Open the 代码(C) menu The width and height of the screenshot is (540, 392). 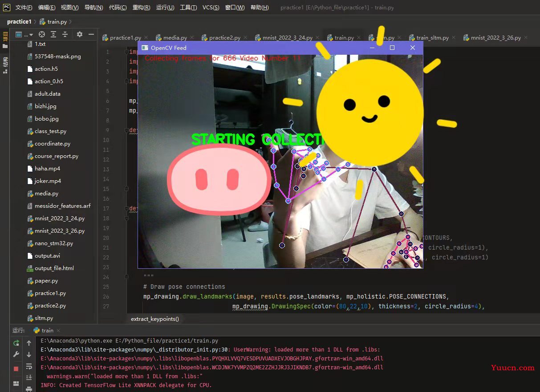[x=118, y=8]
